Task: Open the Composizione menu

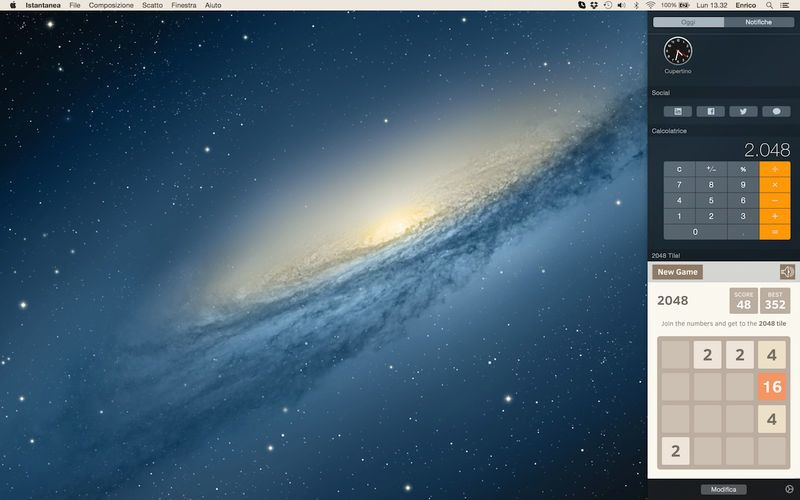Action: coord(111,5)
